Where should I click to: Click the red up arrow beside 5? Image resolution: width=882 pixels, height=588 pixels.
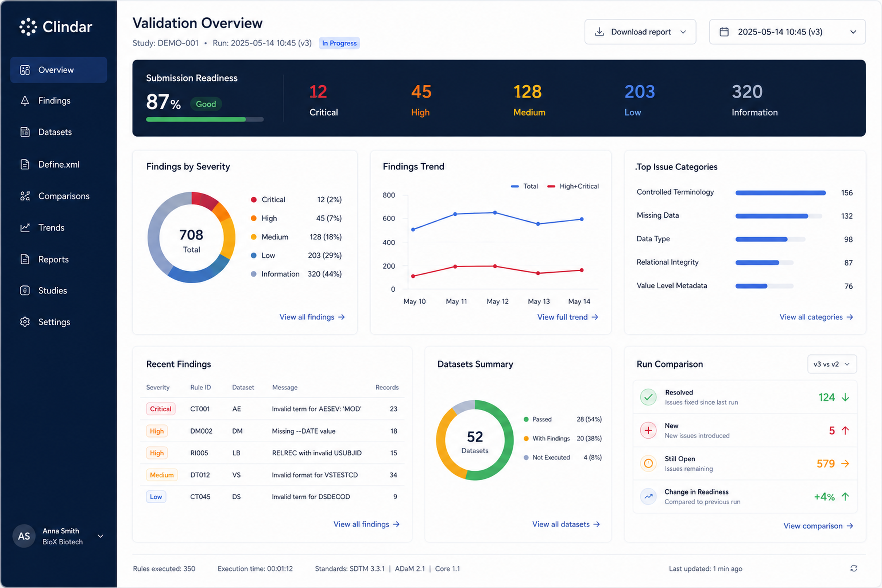845,430
